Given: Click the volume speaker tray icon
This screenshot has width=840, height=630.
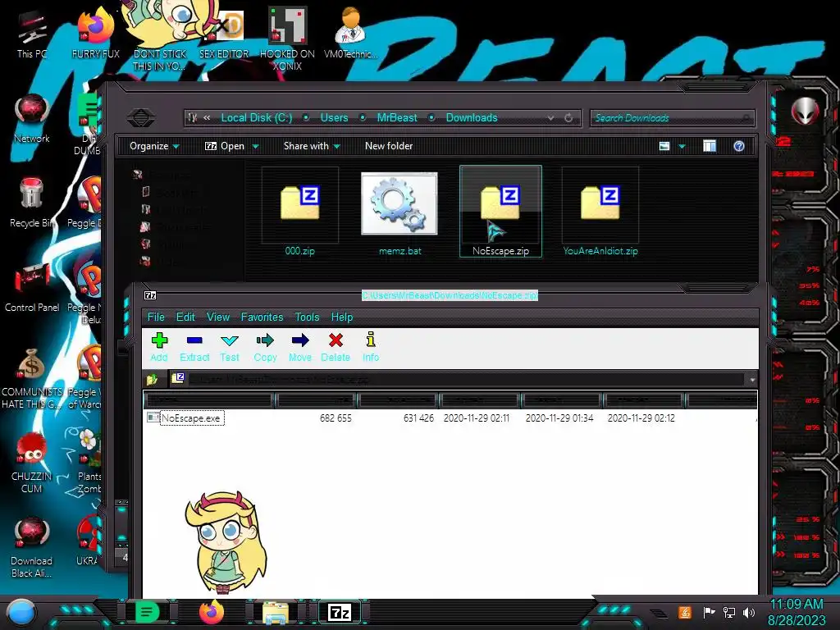Looking at the screenshot, I should [x=749, y=612].
